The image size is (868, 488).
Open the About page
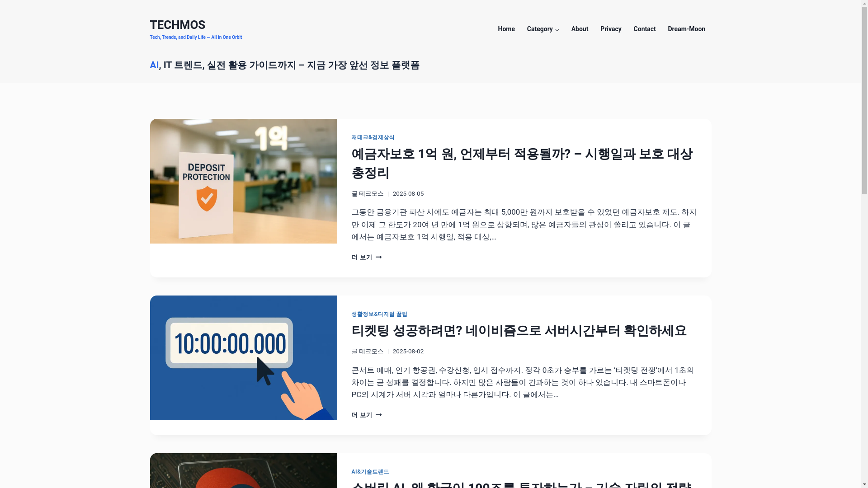tap(579, 29)
